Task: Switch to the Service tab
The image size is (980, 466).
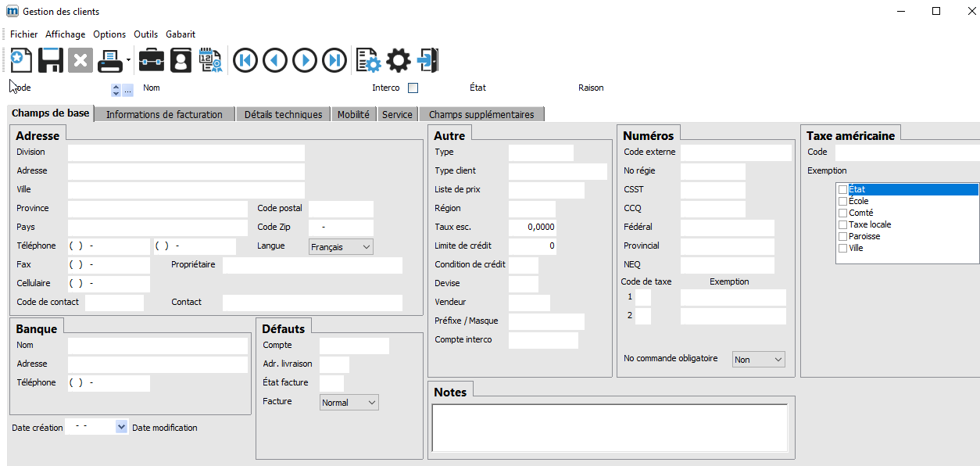Action: [x=397, y=114]
